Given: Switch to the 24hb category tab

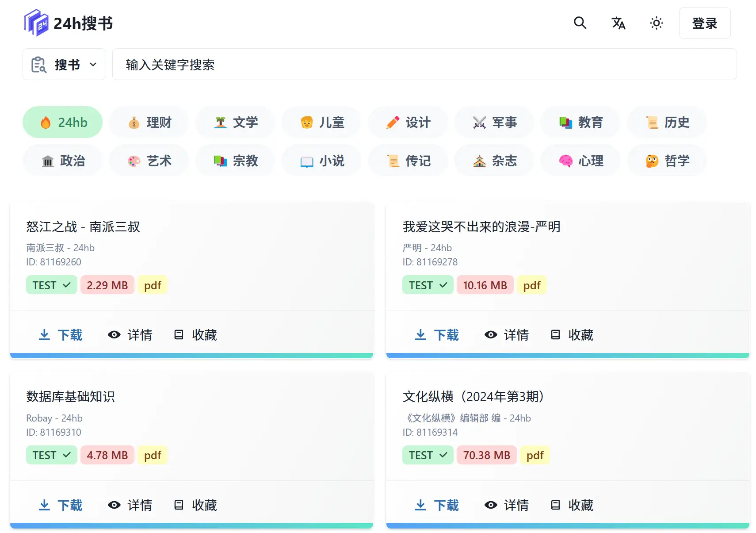Looking at the screenshot, I should [x=62, y=122].
